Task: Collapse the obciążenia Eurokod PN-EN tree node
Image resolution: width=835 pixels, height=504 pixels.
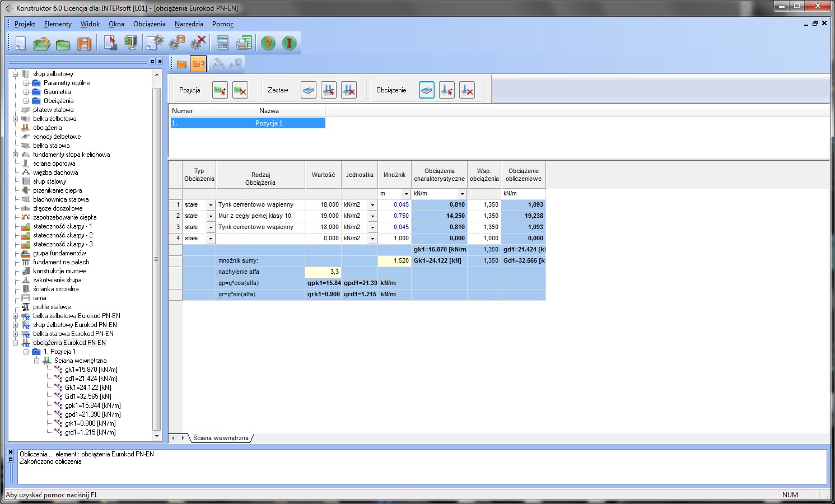Action: pyautogui.click(x=16, y=343)
